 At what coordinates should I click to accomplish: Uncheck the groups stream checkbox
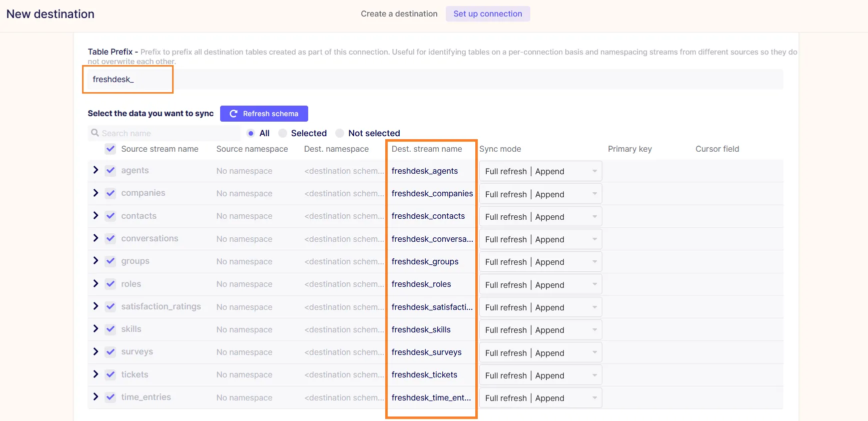click(111, 261)
